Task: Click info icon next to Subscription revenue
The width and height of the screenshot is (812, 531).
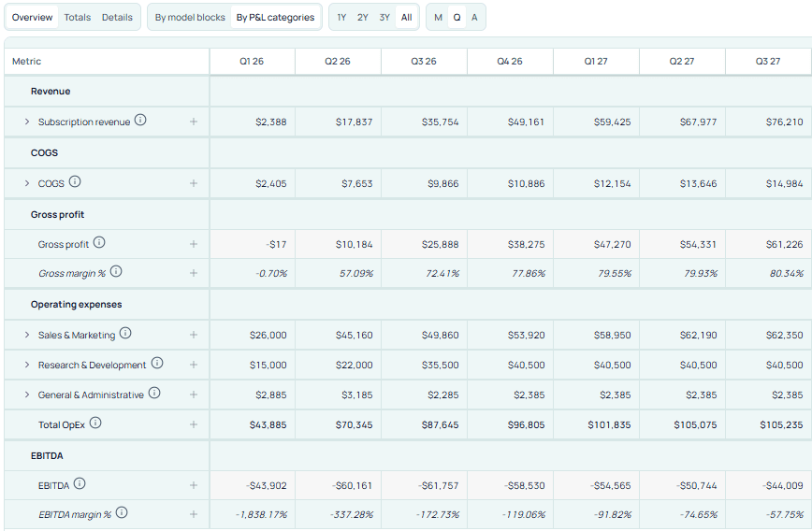Action: pos(140,121)
